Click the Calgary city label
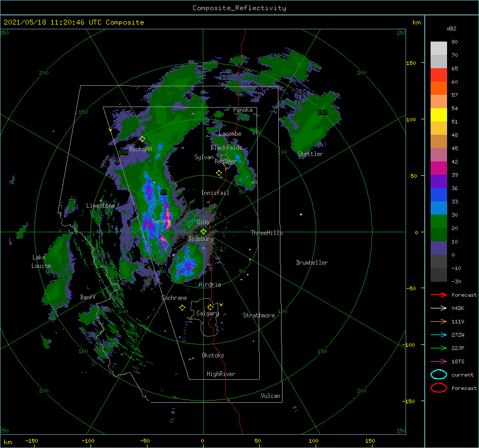This screenshot has width=479, height=448. tap(208, 313)
